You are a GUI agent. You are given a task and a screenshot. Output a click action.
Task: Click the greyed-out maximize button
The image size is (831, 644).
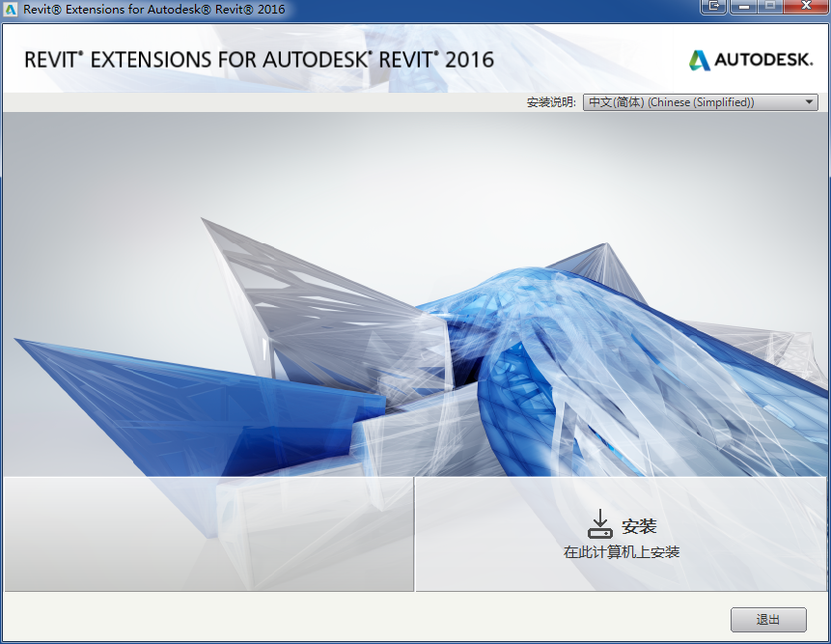[x=771, y=7]
